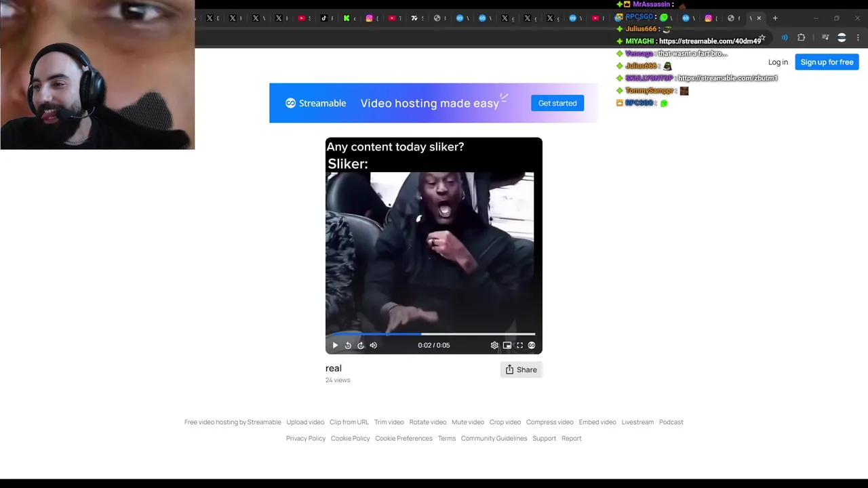Click the TommySamppr chat username

[x=650, y=90]
